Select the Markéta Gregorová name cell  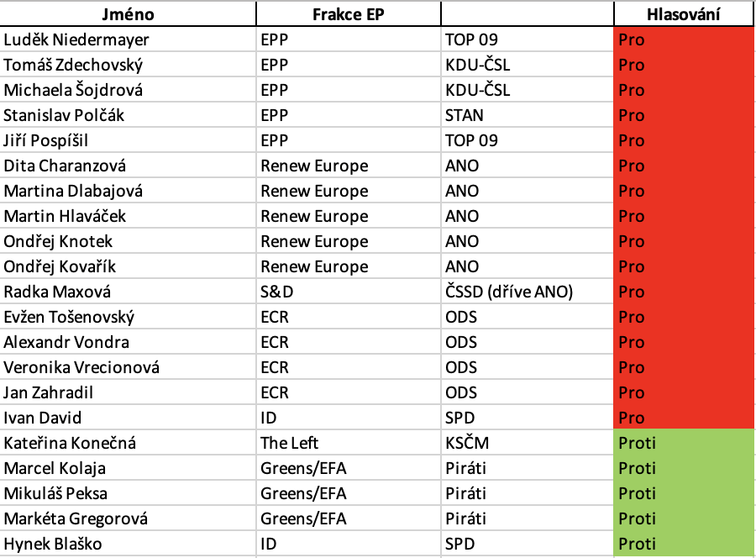tap(128, 519)
